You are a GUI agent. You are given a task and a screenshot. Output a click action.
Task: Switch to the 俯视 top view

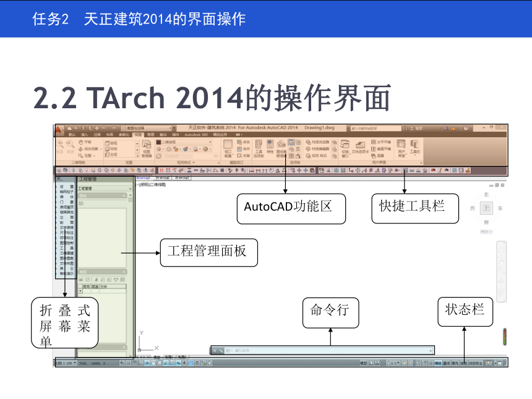tap(111, 143)
